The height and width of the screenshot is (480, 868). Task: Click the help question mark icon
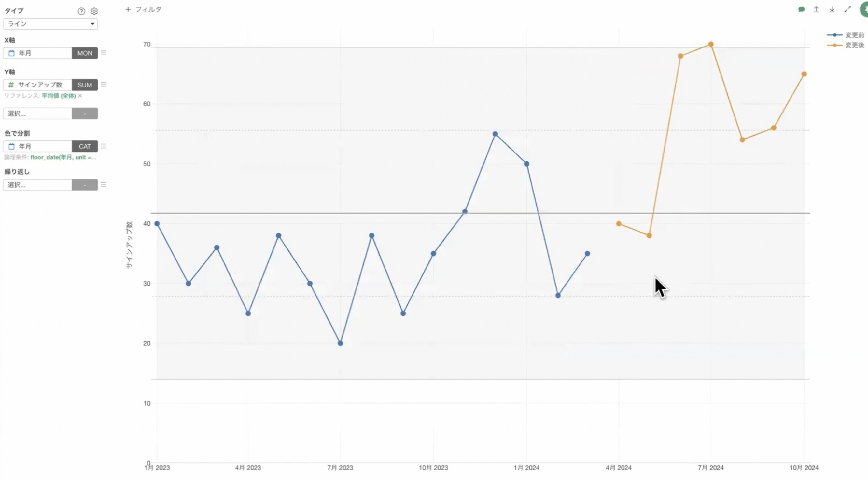coord(81,11)
